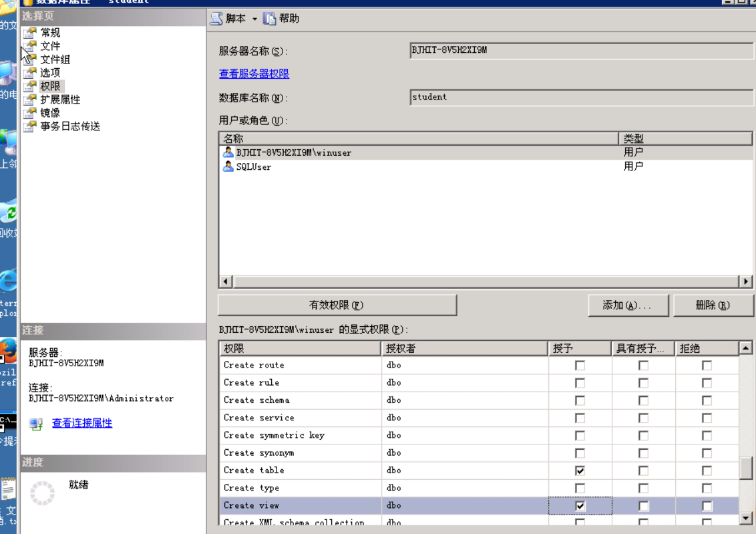Click the permissions list scroll down arrow

tap(746, 519)
